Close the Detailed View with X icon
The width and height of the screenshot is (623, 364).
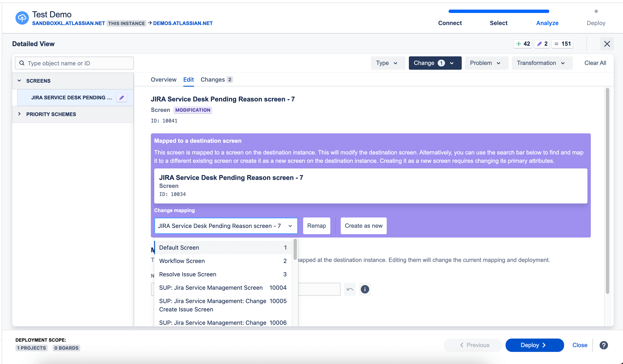607,44
